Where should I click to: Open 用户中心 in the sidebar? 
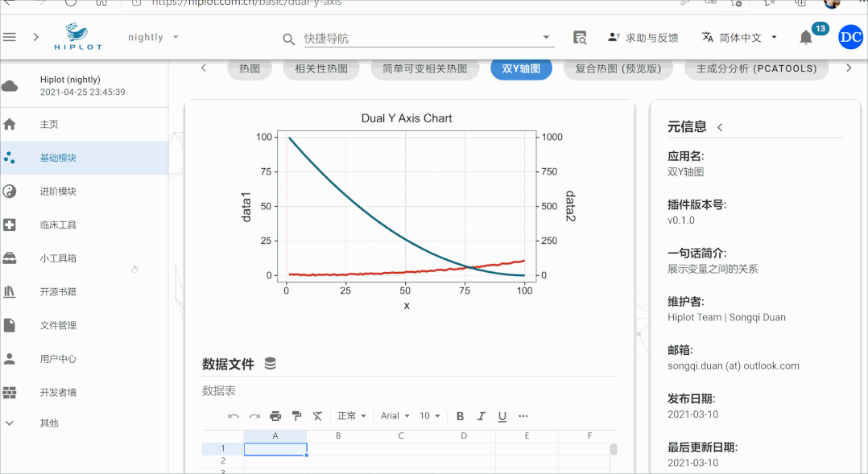click(x=84, y=358)
